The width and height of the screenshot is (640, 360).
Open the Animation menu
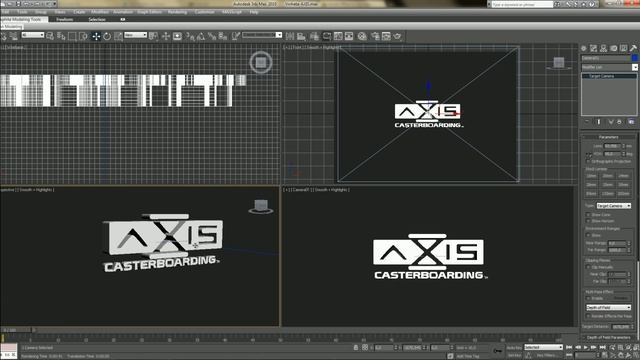122,12
